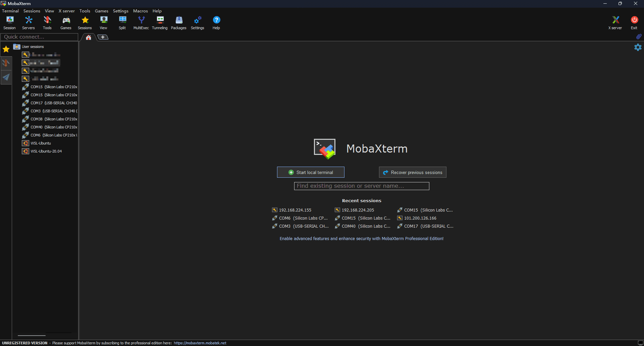
Task: Click the sidebar horizontal scrollbar
Action: [32, 335]
